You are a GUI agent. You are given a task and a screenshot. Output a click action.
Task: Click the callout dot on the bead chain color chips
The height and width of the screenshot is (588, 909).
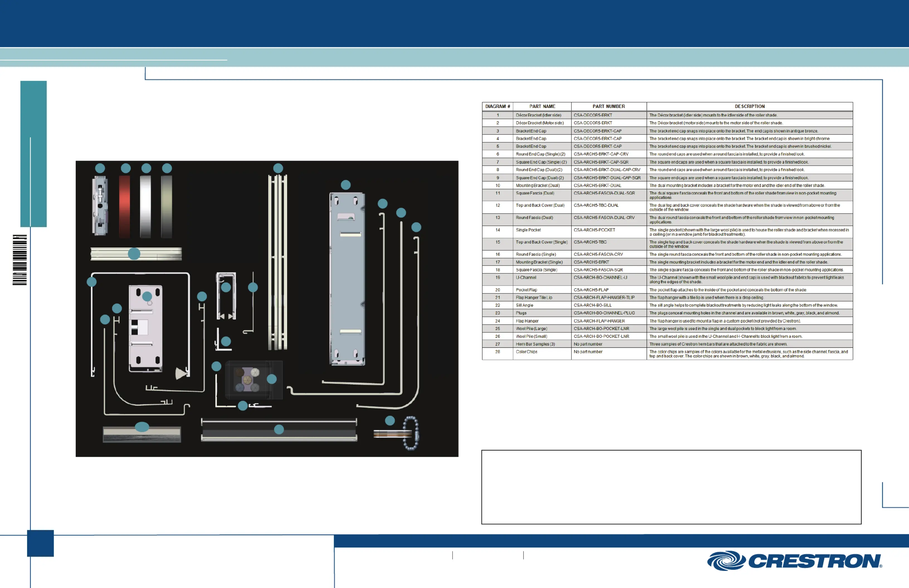pos(390,421)
